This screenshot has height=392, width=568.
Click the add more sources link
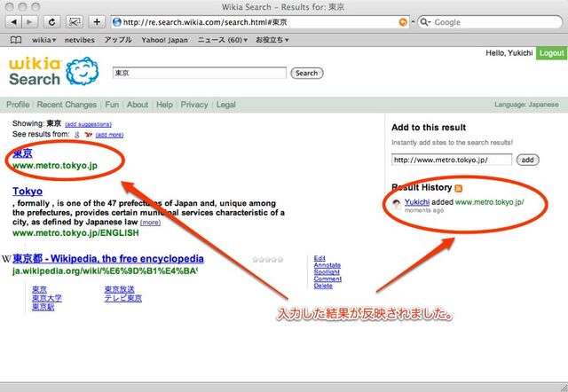coord(109,135)
